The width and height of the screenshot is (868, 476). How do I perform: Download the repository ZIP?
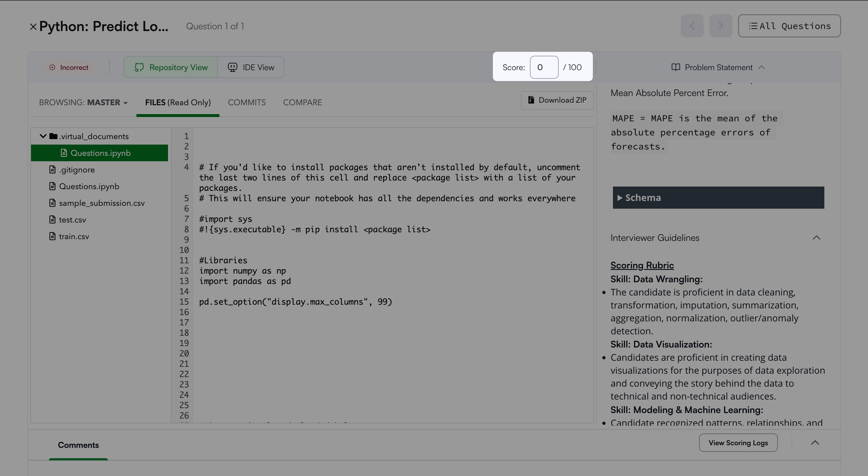[x=557, y=100]
